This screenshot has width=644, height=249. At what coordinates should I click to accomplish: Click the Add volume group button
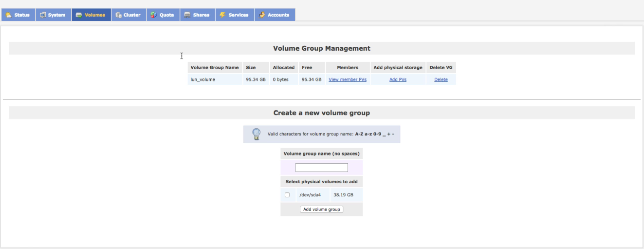pos(322,210)
